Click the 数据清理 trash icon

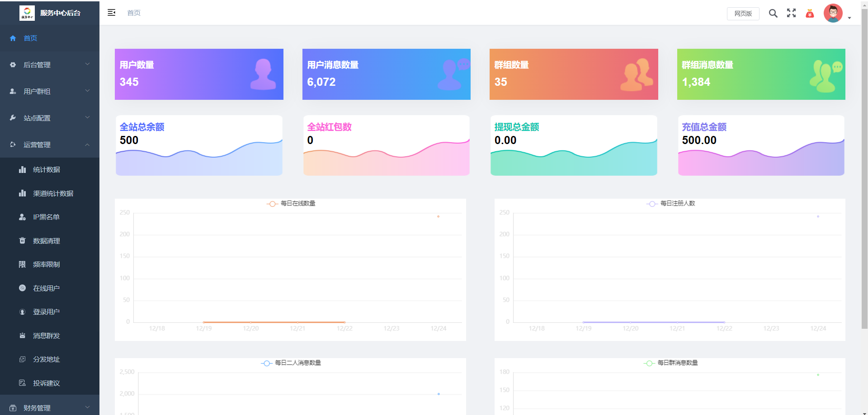[22, 241]
